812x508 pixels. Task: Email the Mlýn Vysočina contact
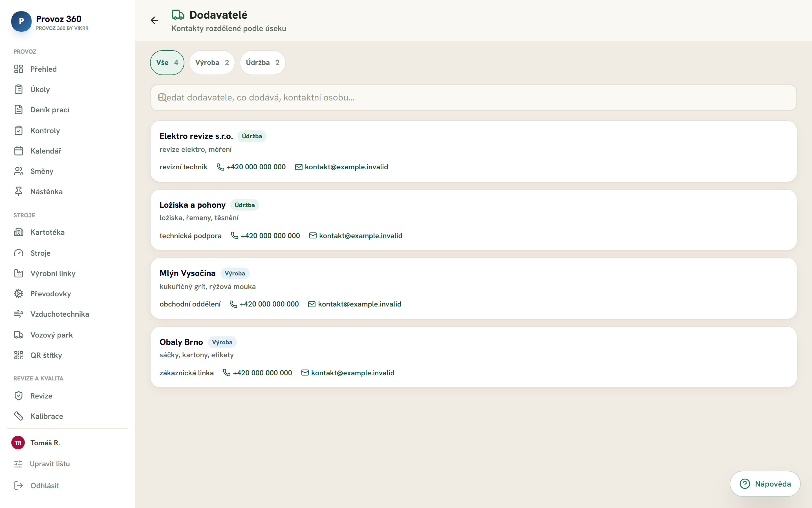point(355,304)
